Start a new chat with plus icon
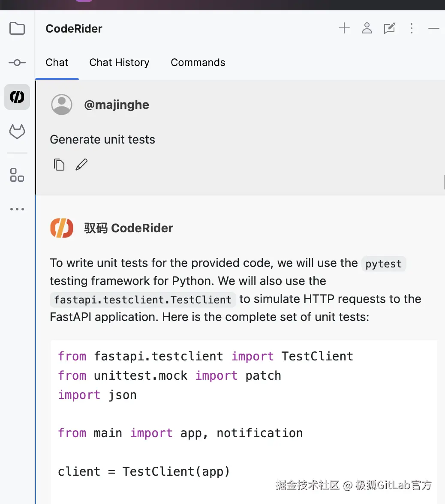 pos(344,29)
